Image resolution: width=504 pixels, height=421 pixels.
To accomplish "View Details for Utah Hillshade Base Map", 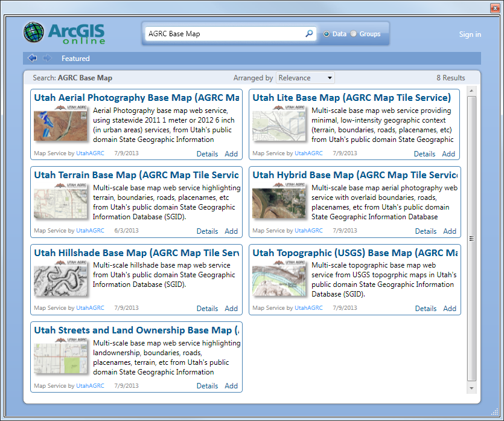I will click(x=207, y=309).
